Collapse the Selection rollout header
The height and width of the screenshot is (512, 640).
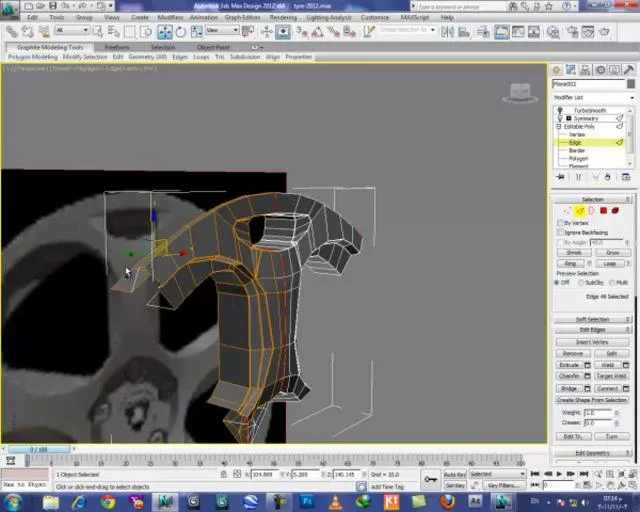tap(593, 199)
